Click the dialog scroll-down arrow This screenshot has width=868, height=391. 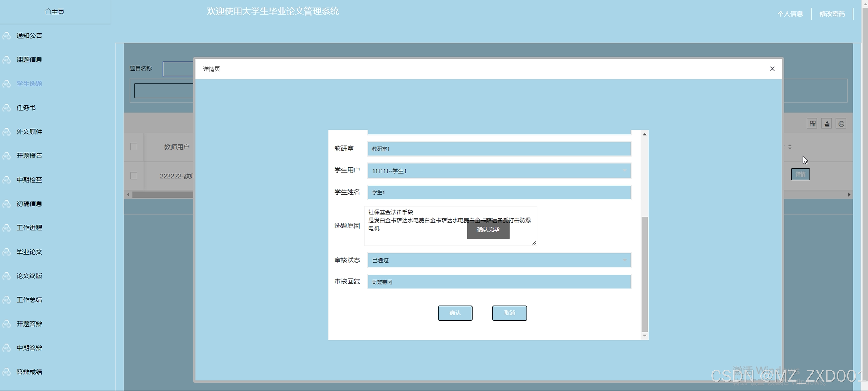[645, 336]
